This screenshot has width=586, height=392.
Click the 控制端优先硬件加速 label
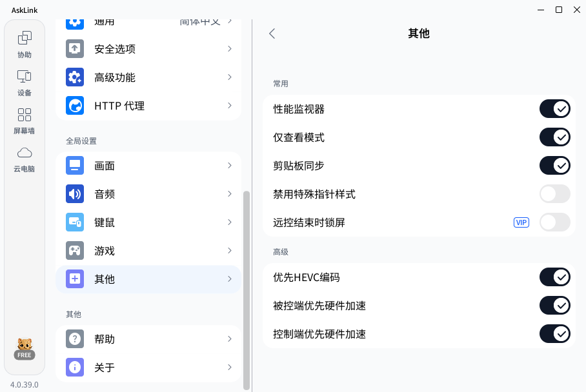(319, 334)
